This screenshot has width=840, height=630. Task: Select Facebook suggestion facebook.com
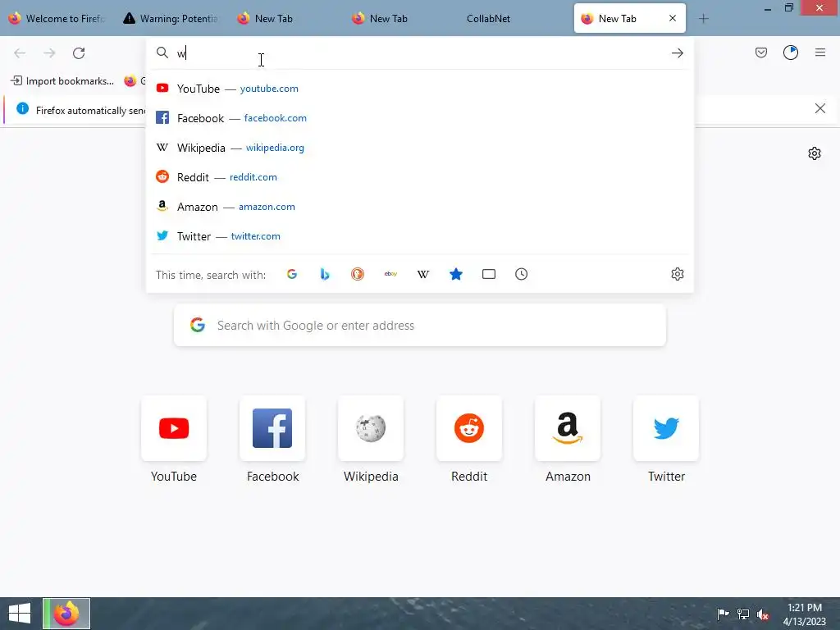tap(419, 118)
